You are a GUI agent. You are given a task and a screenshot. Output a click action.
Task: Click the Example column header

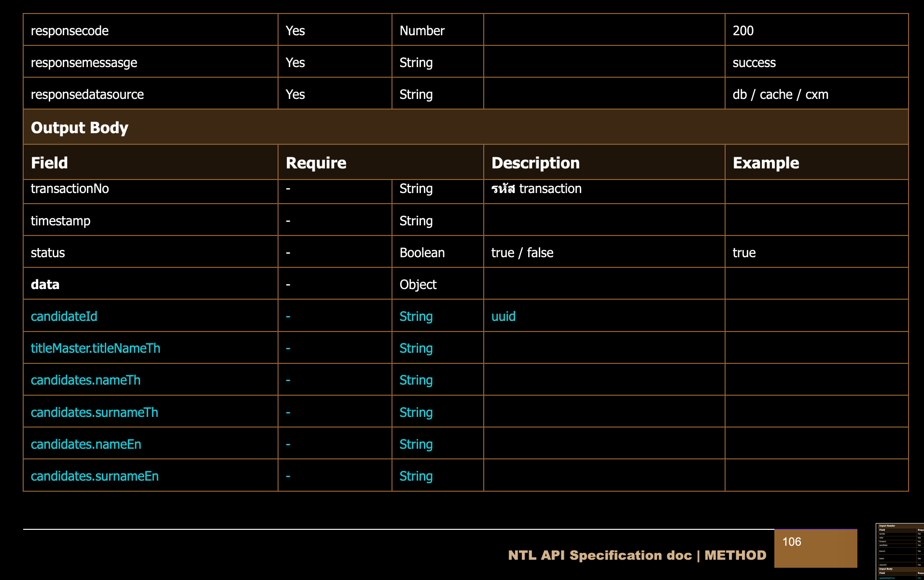coord(765,163)
